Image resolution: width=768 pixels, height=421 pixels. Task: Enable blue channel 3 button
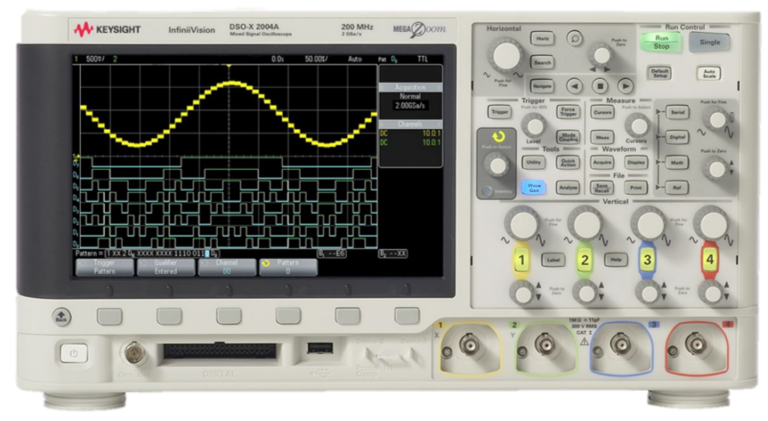coord(647,259)
